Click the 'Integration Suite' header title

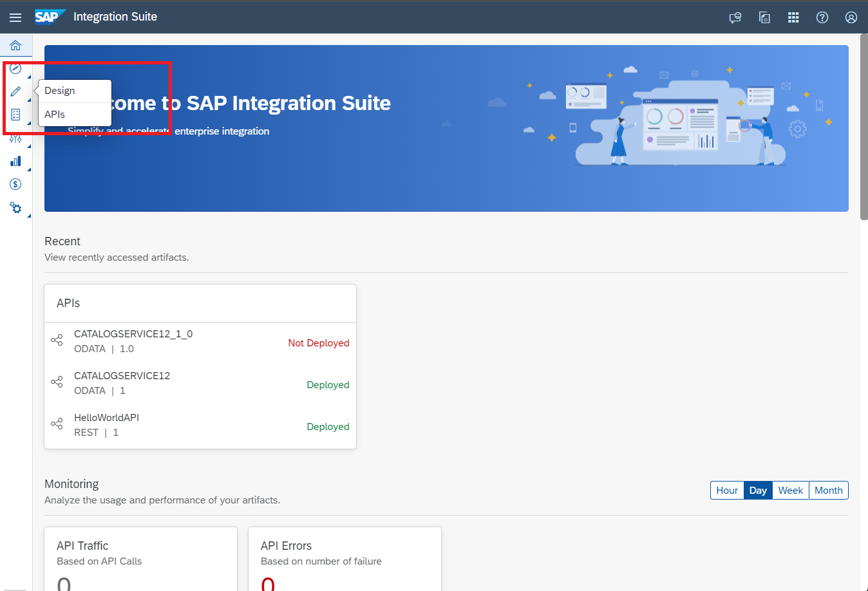(115, 17)
